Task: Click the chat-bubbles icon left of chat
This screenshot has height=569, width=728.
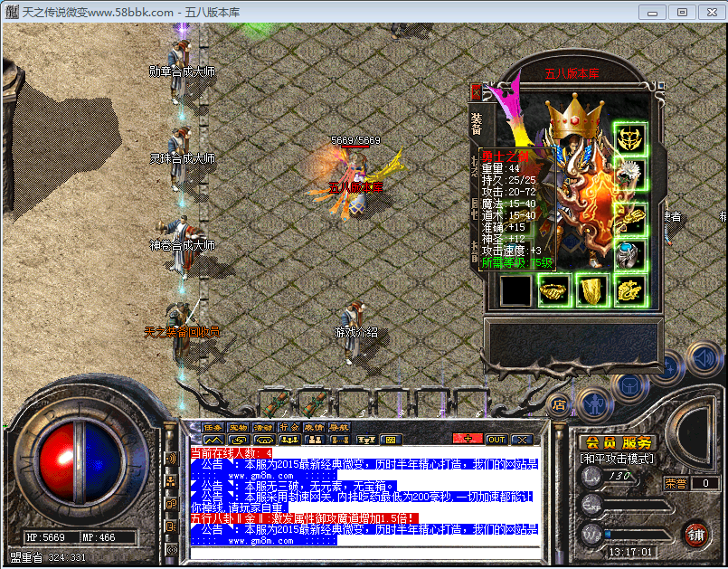Action: 171,504
